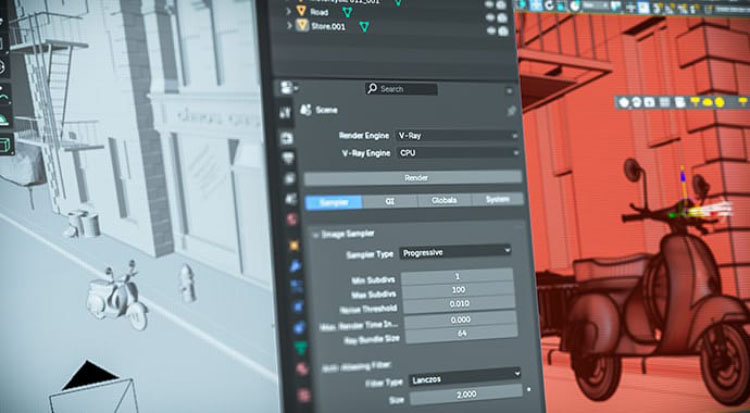The image size is (750, 413).
Task: Open Sampler Type dropdown showing Progressive
Action: coord(455,251)
